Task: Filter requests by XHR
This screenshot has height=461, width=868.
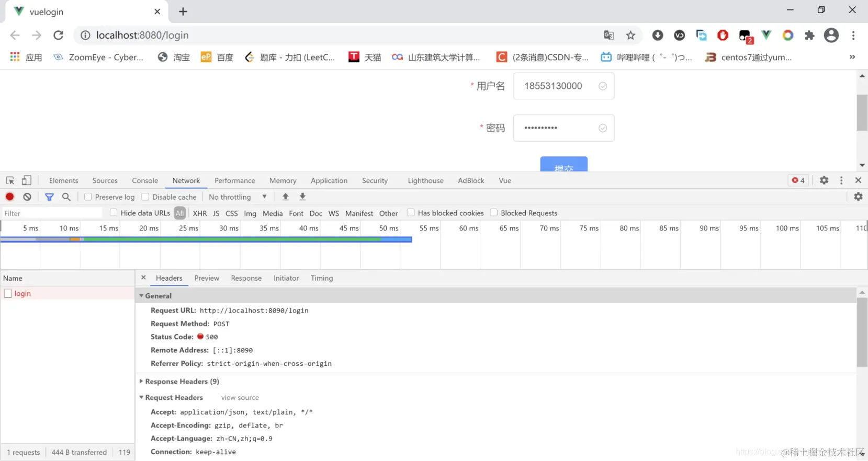Action: coord(200,213)
